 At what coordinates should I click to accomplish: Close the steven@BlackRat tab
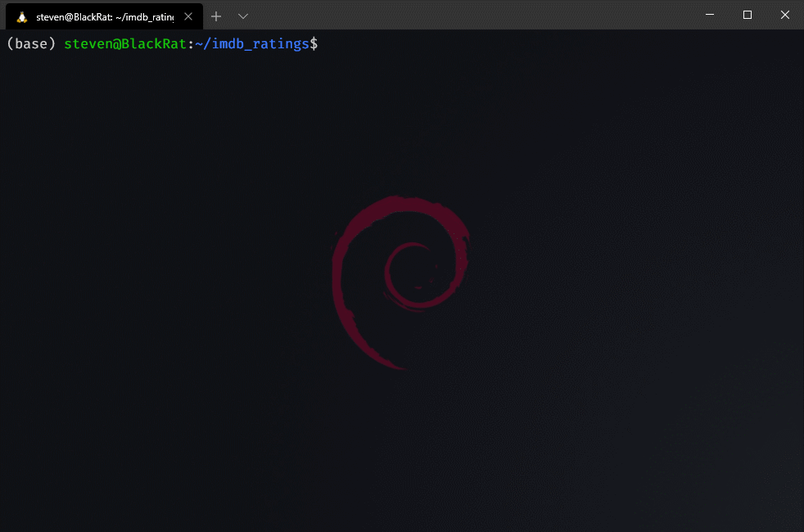click(188, 16)
